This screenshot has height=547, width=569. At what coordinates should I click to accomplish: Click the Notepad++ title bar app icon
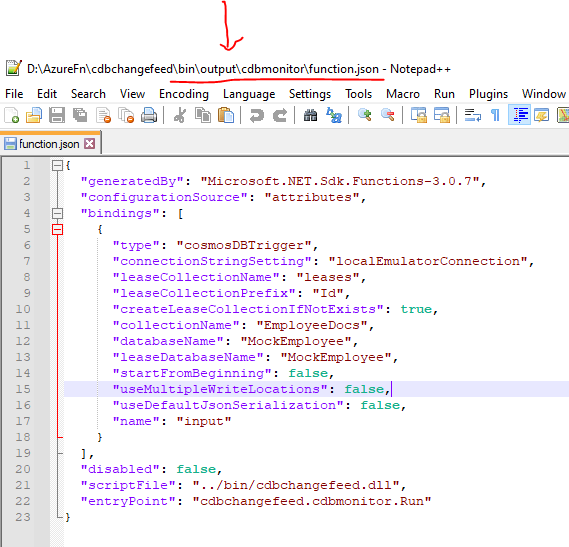point(14,68)
